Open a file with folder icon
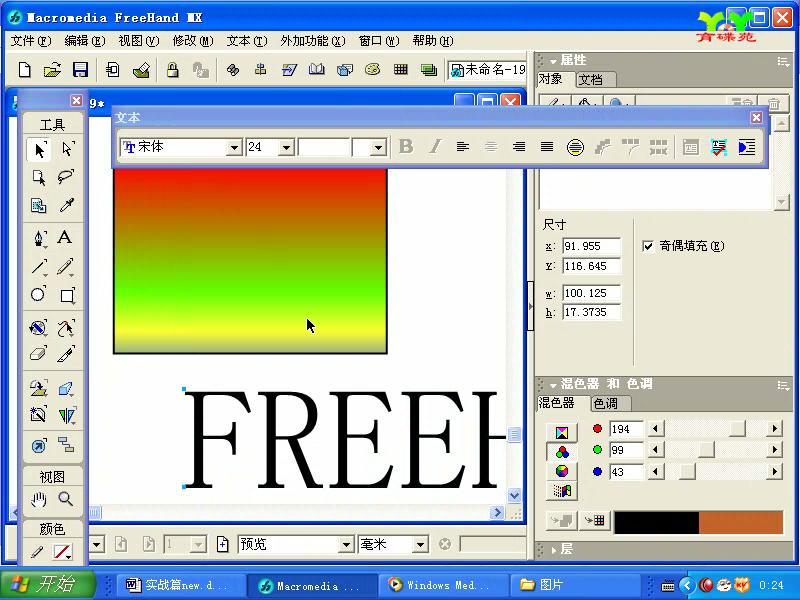 (x=52, y=69)
